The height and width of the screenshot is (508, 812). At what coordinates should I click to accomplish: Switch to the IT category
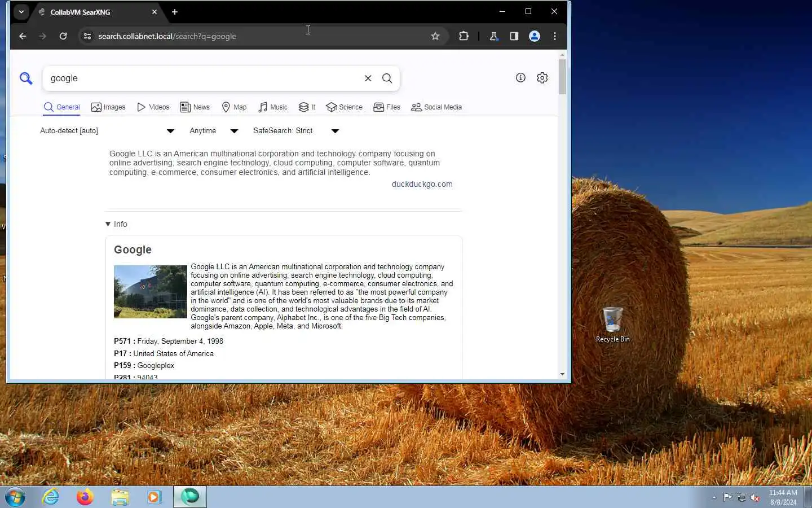(307, 107)
